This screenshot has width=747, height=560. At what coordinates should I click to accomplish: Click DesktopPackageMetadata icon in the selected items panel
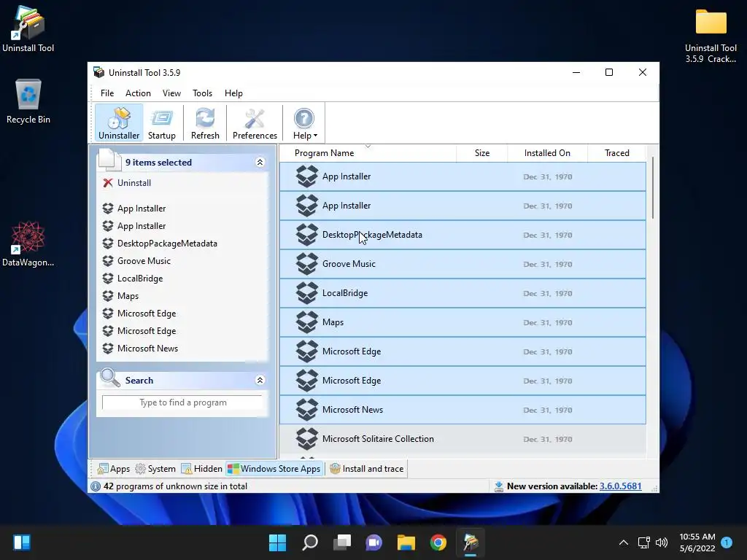108,244
